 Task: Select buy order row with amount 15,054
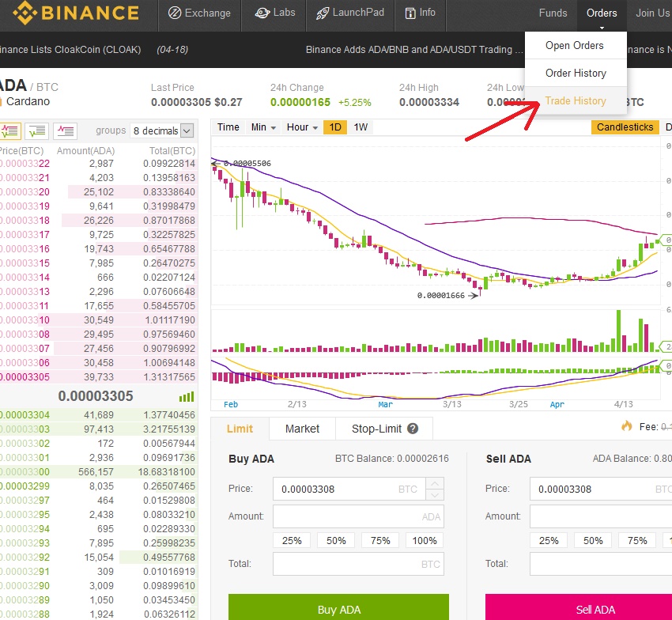(x=99, y=557)
